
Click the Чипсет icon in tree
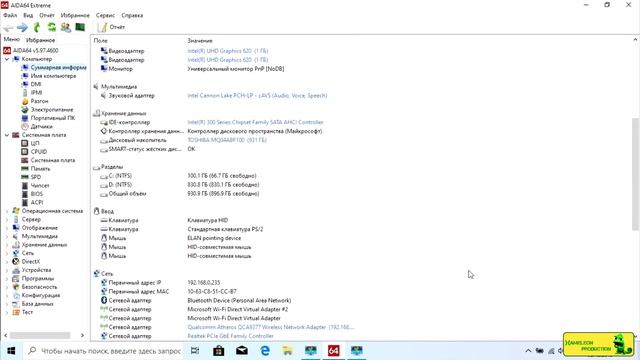[25, 186]
